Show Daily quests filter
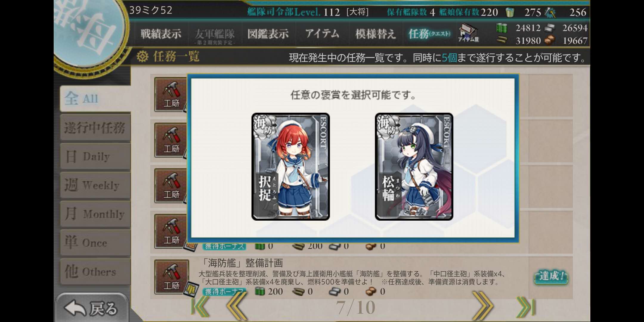Image resolution: width=644 pixels, height=322 pixels. pyautogui.click(x=95, y=156)
